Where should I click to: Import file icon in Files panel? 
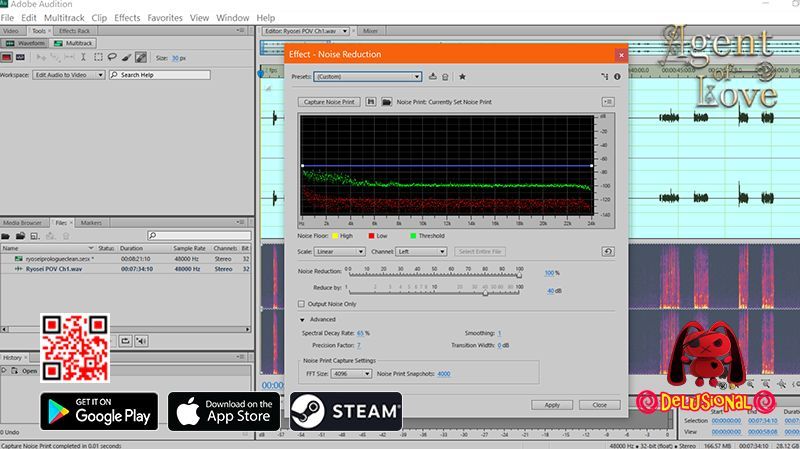(20, 236)
